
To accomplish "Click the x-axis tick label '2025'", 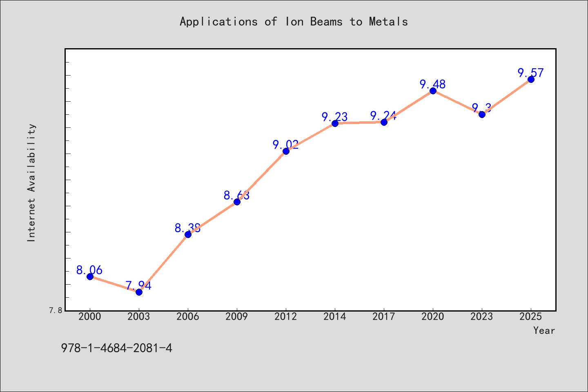I will click(x=531, y=316).
